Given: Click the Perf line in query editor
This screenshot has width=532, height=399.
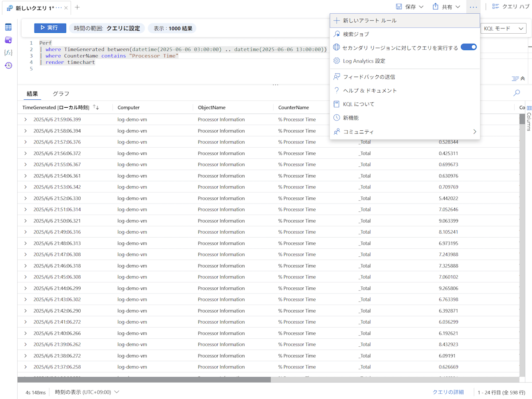Looking at the screenshot, I should [x=46, y=43].
